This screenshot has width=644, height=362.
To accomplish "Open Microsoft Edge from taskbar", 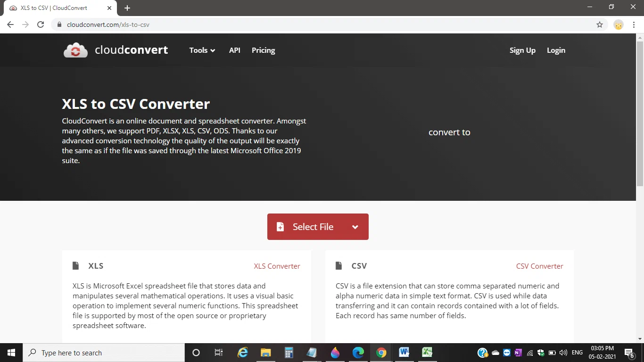I will tap(358, 353).
